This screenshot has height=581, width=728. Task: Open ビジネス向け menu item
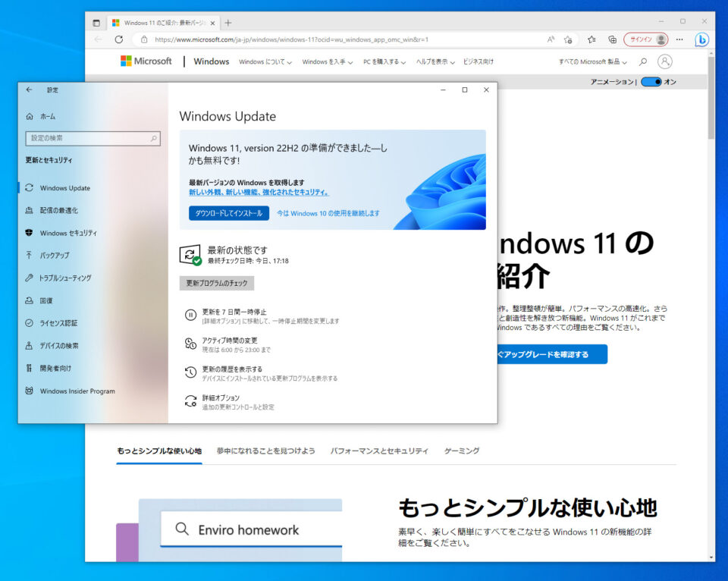479,61
